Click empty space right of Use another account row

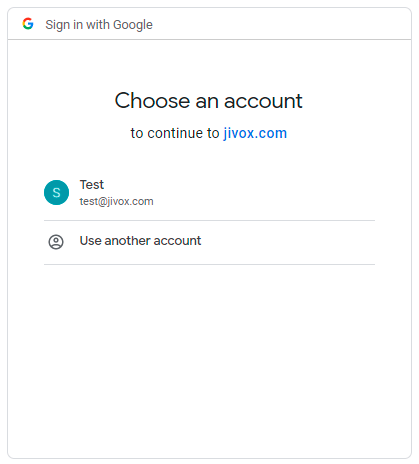[287, 242]
